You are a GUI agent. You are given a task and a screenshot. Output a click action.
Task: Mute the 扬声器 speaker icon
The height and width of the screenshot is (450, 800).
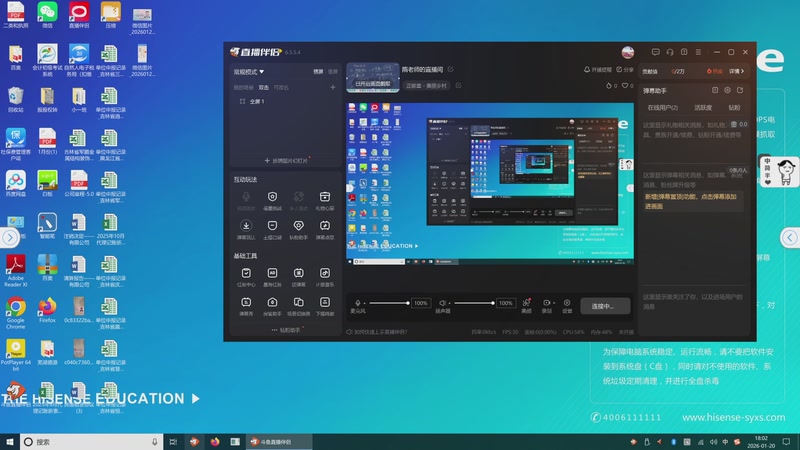(x=442, y=303)
